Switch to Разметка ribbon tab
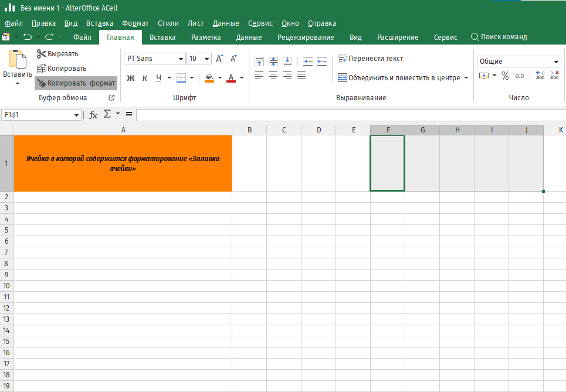The width and height of the screenshot is (566, 392). [x=206, y=37]
